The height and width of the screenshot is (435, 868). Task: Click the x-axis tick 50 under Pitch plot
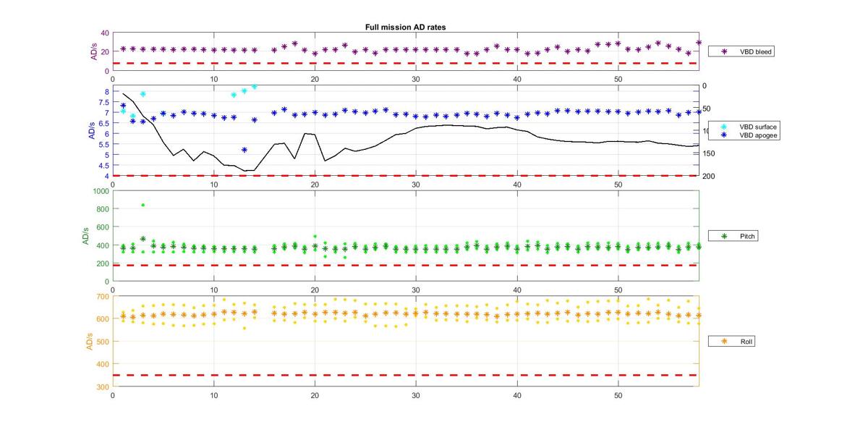tap(618, 290)
